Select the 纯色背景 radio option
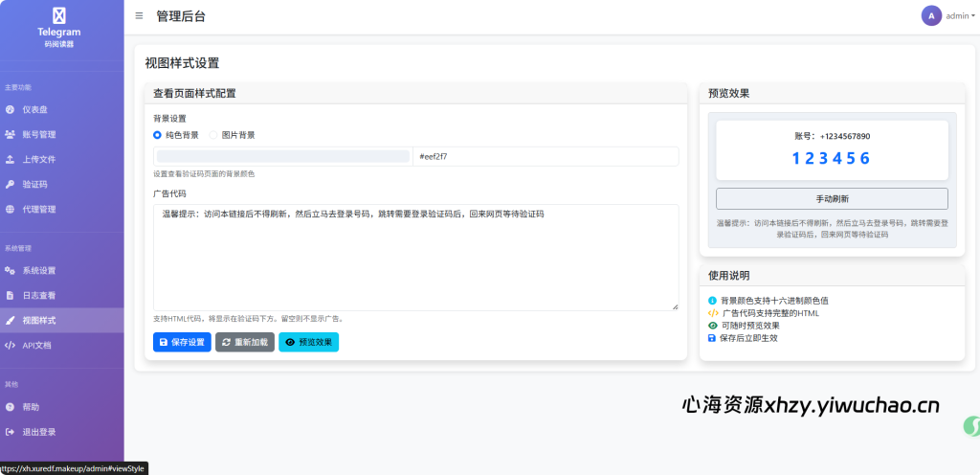The image size is (980, 475). (x=158, y=135)
